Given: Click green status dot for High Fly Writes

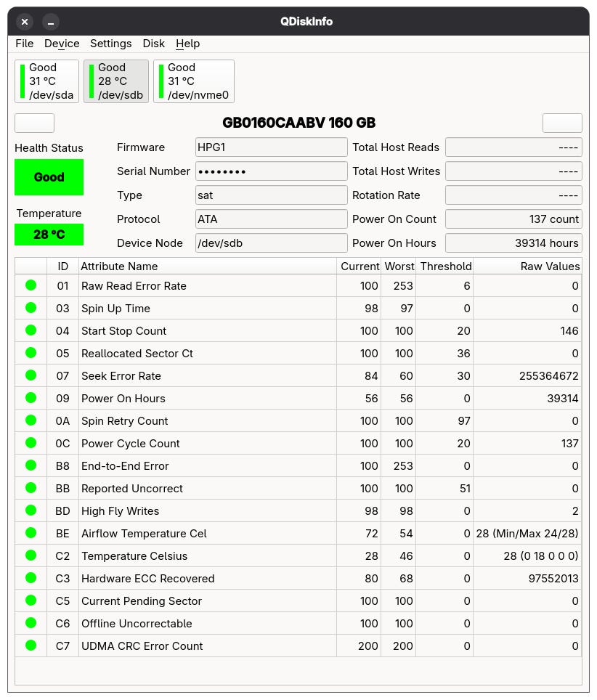Looking at the screenshot, I should [31, 510].
